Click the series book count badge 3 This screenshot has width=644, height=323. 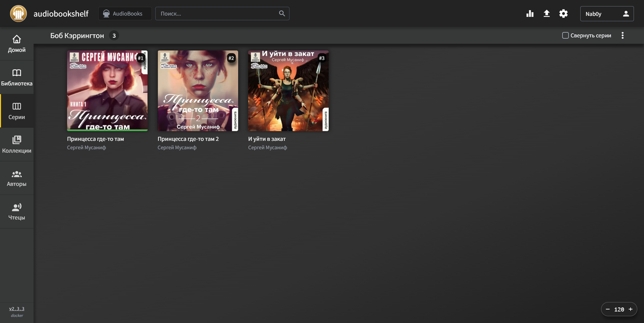pyautogui.click(x=114, y=35)
